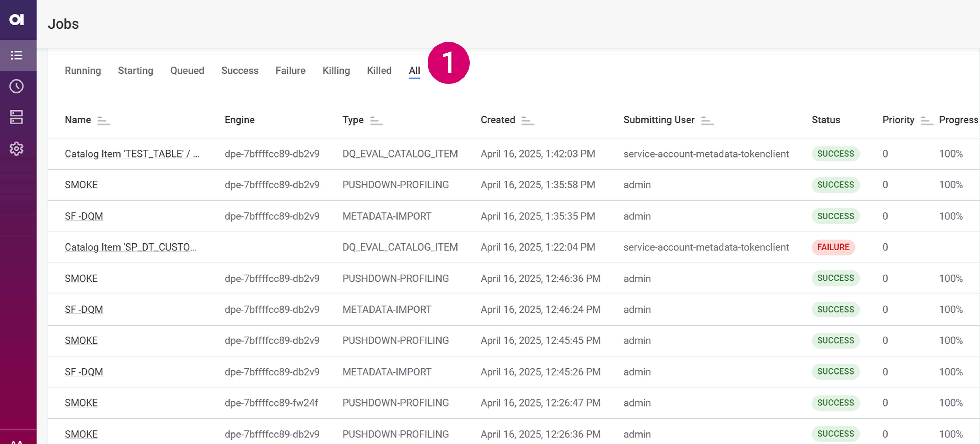The width and height of the screenshot is (980, 444).
Task: Open the failed 'SP_DT_CUSTO...' catalog item job
Action: coord(130,247)
